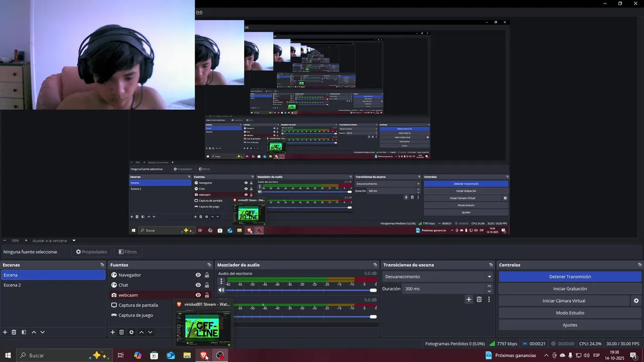Screen dimensions: 644x362
Task: Move source up arrow in Fuentes toolbar
Action: [141, 332]
